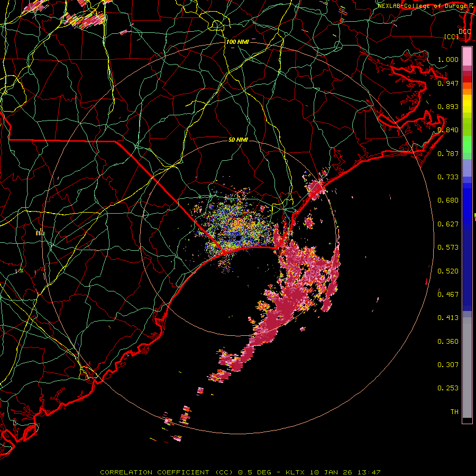Click the [CC] legend heading
Image resolution: width=476 pixels, height=476 pixels.
click(x=452, y=36)
